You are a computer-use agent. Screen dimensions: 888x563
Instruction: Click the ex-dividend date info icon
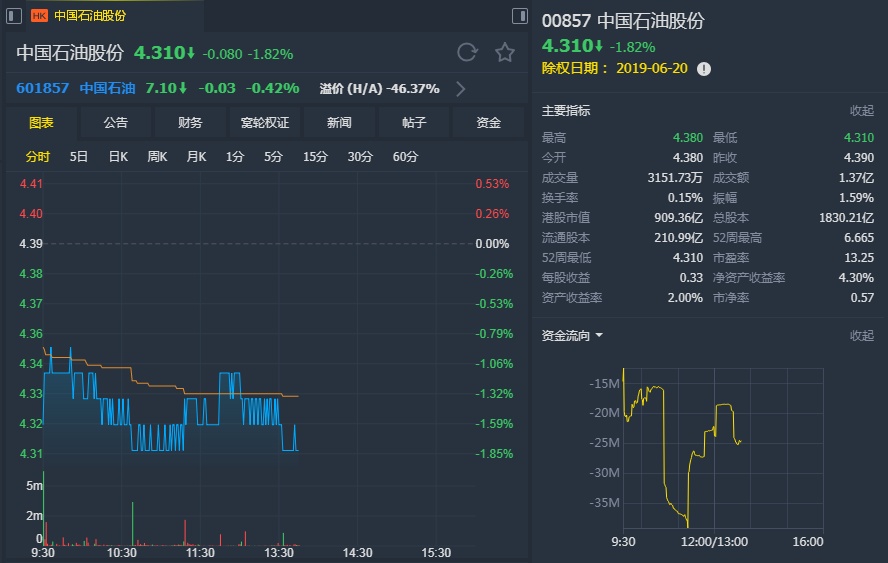(x=704, y=69)
